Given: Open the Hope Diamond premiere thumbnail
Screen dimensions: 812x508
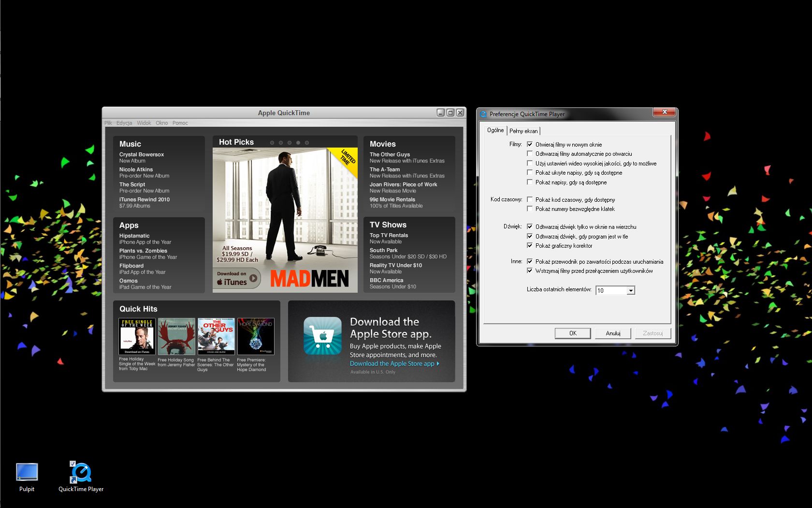Looking at the screenshot, I should (x=256, y=336).
